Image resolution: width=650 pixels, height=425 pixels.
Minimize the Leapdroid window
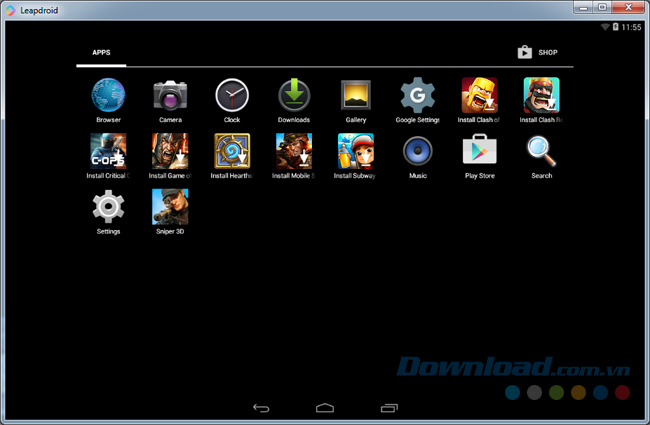click(583, 7)
